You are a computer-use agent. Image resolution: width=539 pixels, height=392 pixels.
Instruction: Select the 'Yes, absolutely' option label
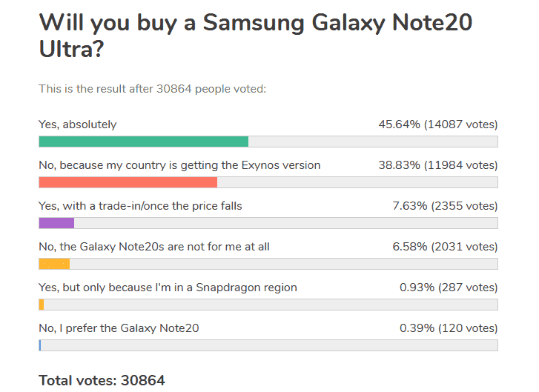78,124
